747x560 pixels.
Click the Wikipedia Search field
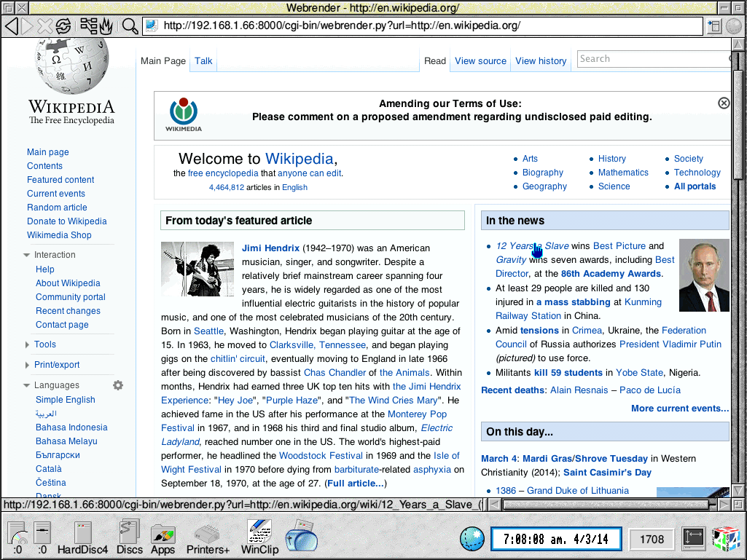coord(654,59)
